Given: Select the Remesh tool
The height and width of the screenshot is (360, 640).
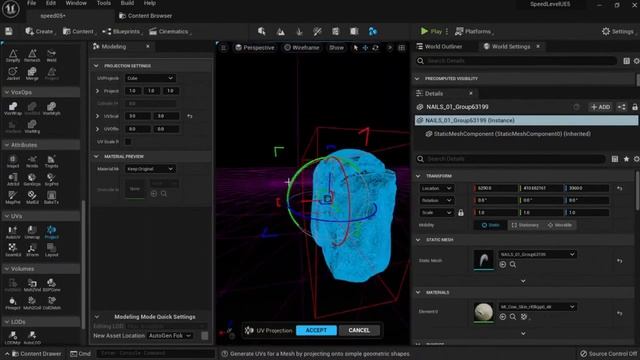Looking at the screenshot, I should click(x=32, y=56).
